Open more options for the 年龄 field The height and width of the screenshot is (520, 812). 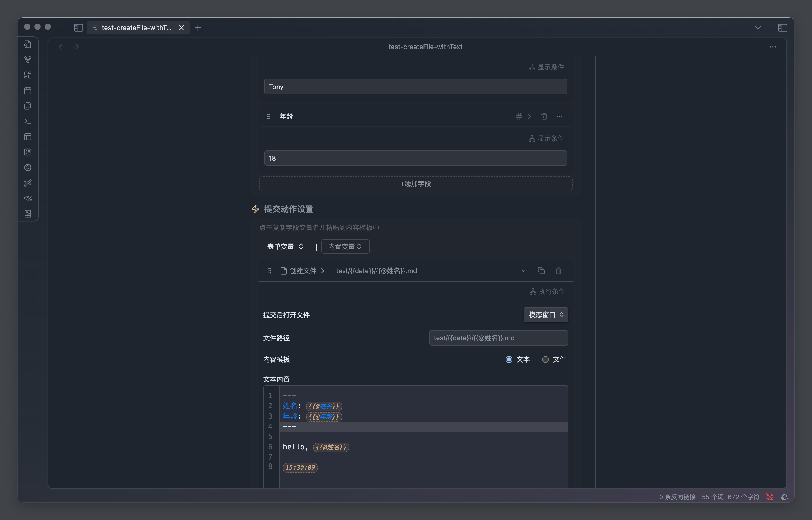tap(559, 116)
